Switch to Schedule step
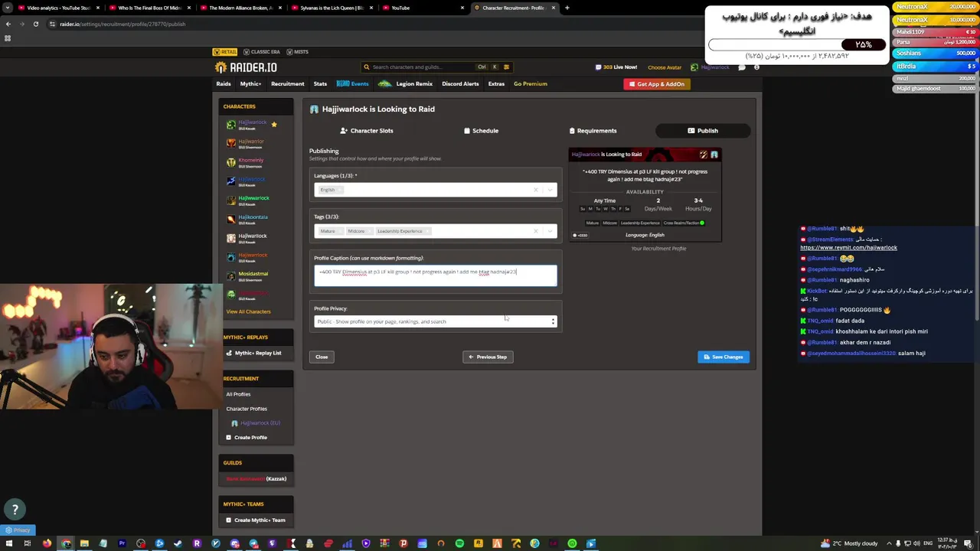This screenshot has height=551, width=980. (481, 131)
